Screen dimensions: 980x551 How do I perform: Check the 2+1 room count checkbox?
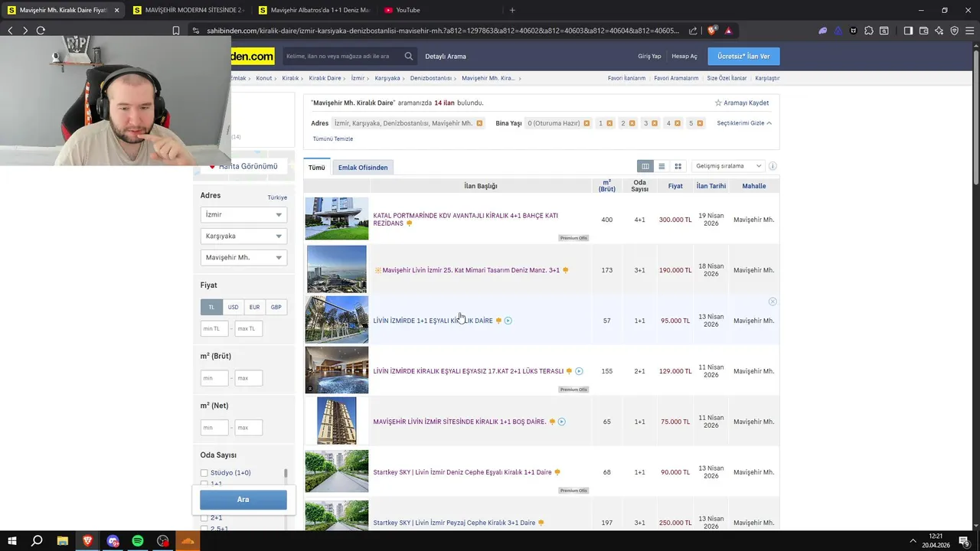coord(204,517)
